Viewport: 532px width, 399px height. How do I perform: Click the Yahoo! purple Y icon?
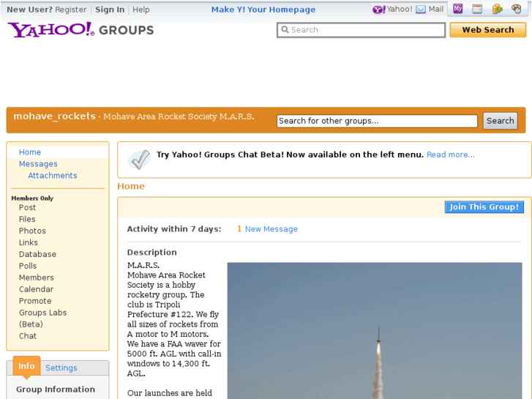click(378, 10)
